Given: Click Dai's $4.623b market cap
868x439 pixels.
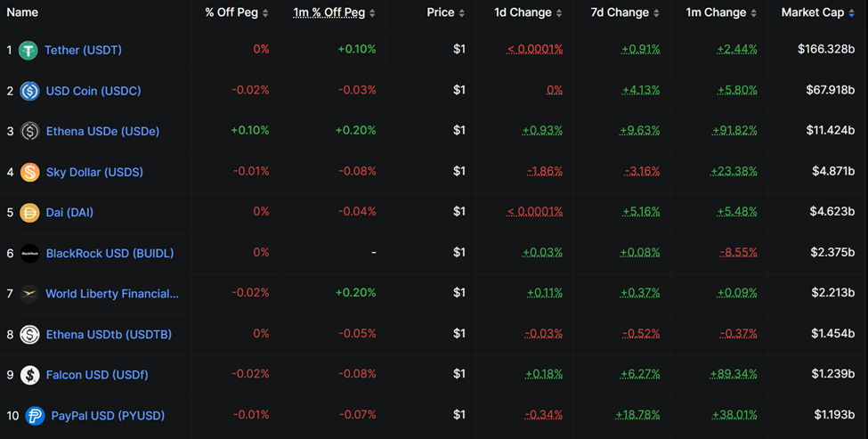Looking at the screenshot, I should 832,211.
